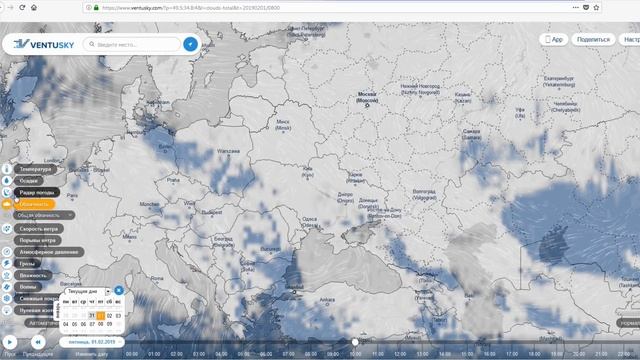Viewport: 640px width, 360px height.
Task: Click the Ankara city label on map
Action: [327, 300]
